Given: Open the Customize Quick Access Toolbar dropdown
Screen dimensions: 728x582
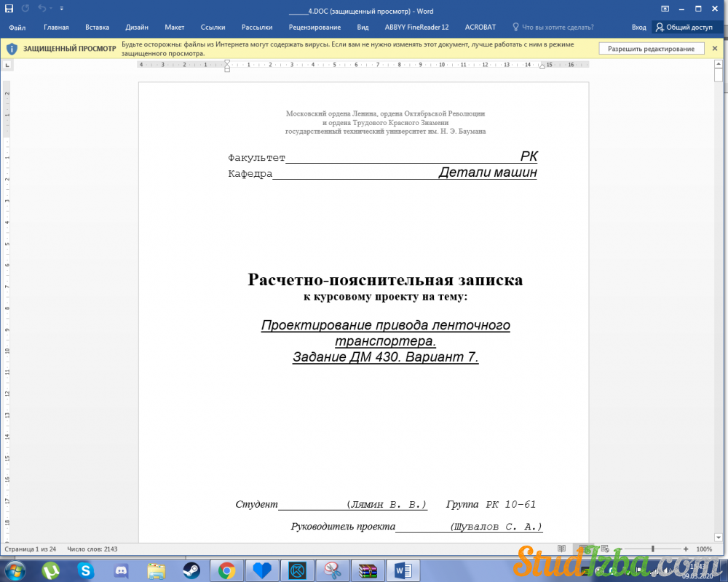Looking at the screenshot, I should point(61,9).
